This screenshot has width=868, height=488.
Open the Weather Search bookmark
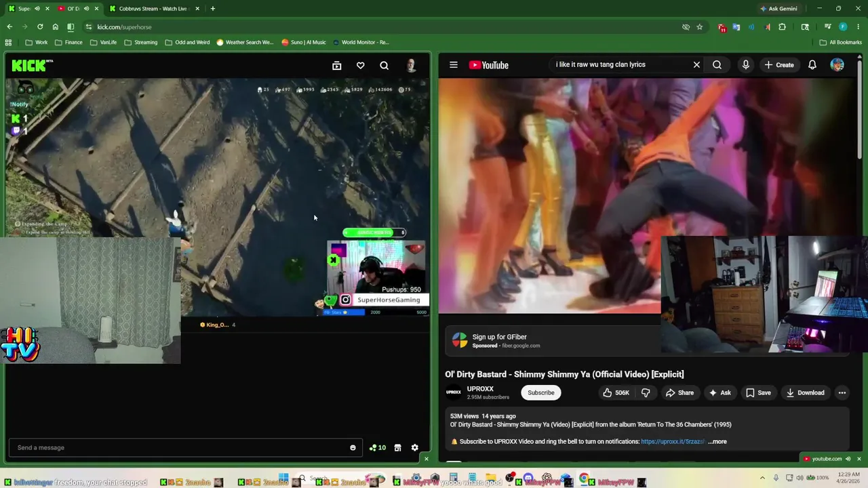(x=245, y=42)
